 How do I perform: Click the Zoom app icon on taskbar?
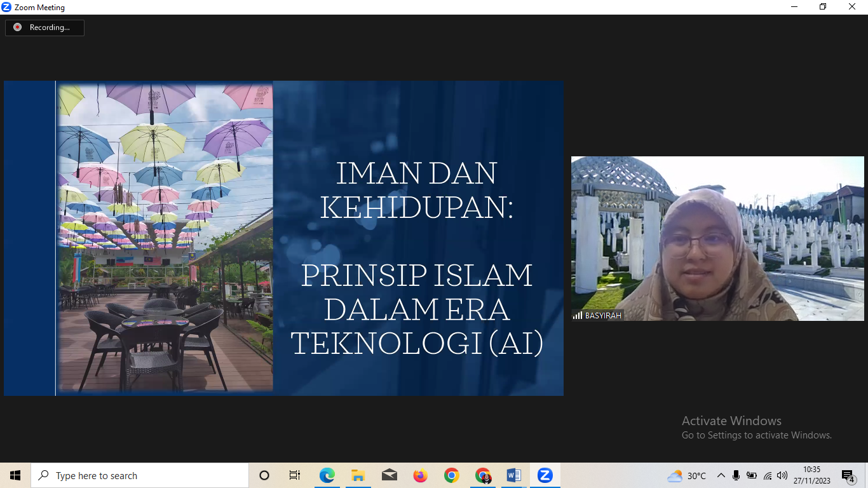545,475
